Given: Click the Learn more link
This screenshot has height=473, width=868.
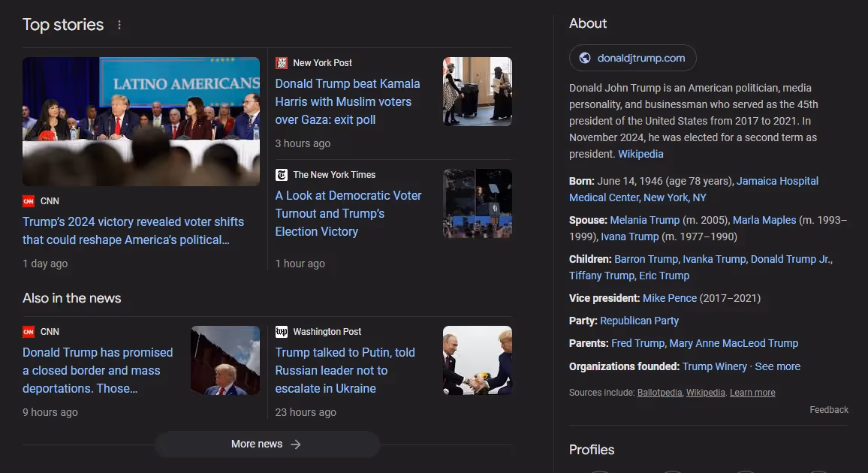Looking at the screenshot, I should pos(752,393).
